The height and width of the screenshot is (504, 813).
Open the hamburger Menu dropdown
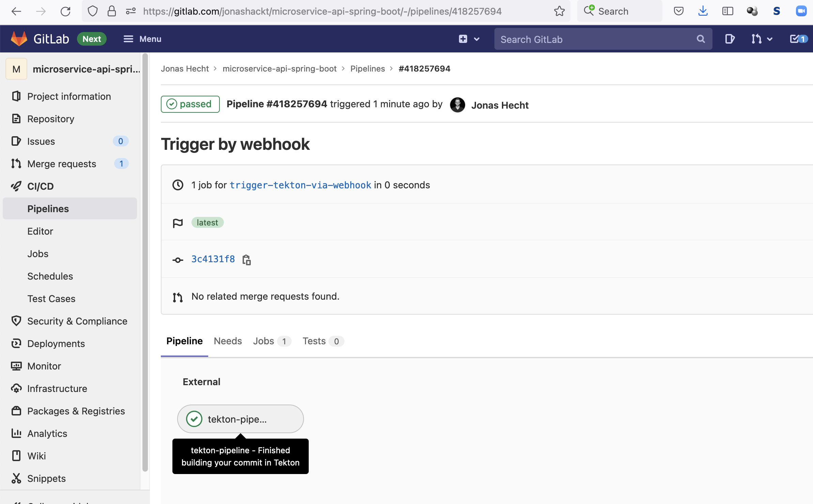pos(142,39)
